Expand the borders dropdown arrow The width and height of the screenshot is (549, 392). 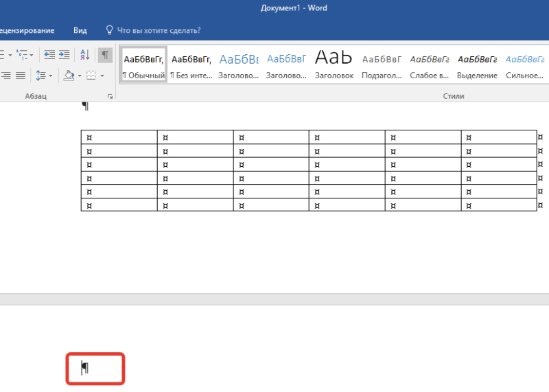102,75
